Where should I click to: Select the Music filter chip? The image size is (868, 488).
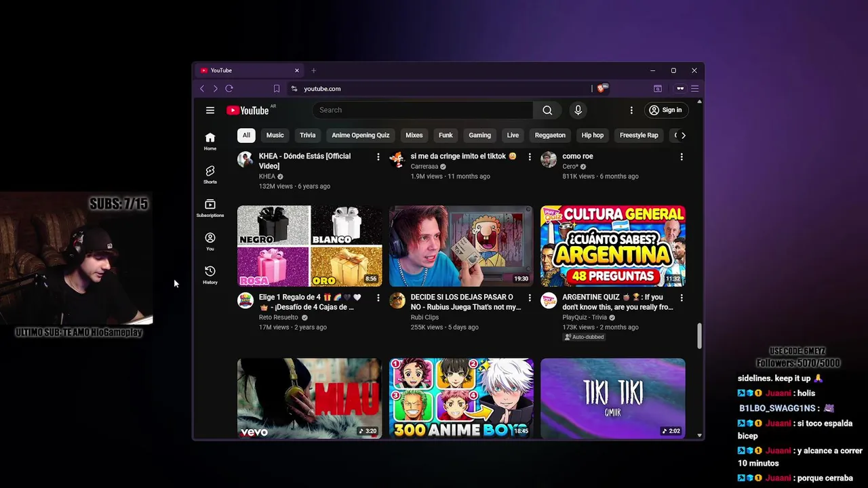click(x=275, y=135)
